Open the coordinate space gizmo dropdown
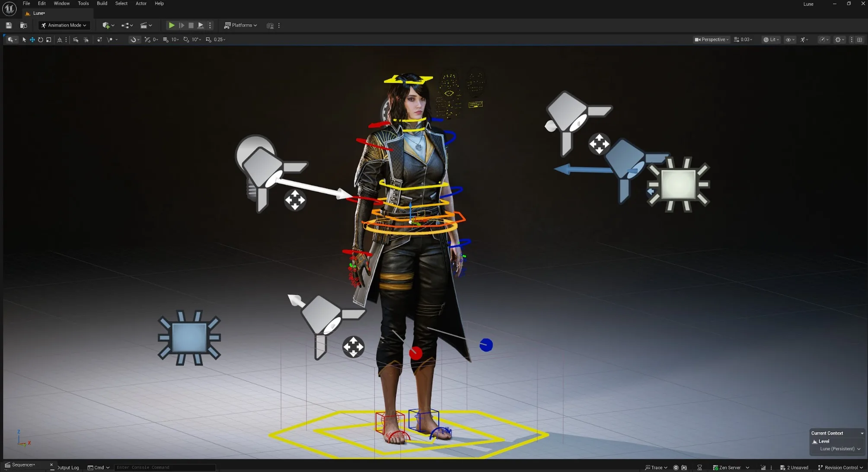 pyautogui.click(x=135, y=40)
